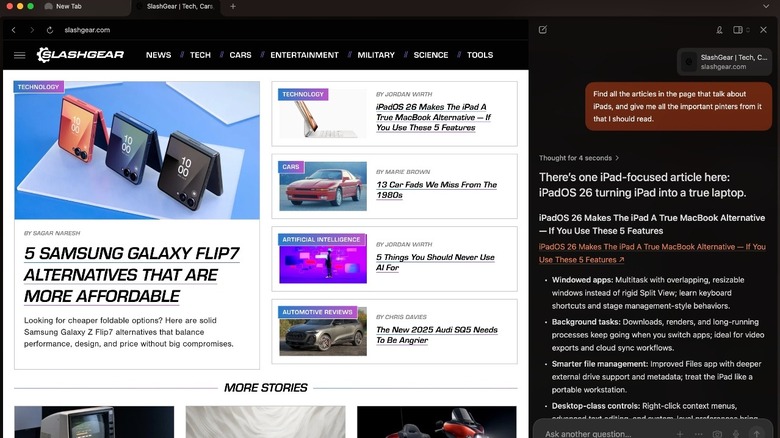Open a new browser tab with plus
Screen dimensions: 780x438
[233, 6]
